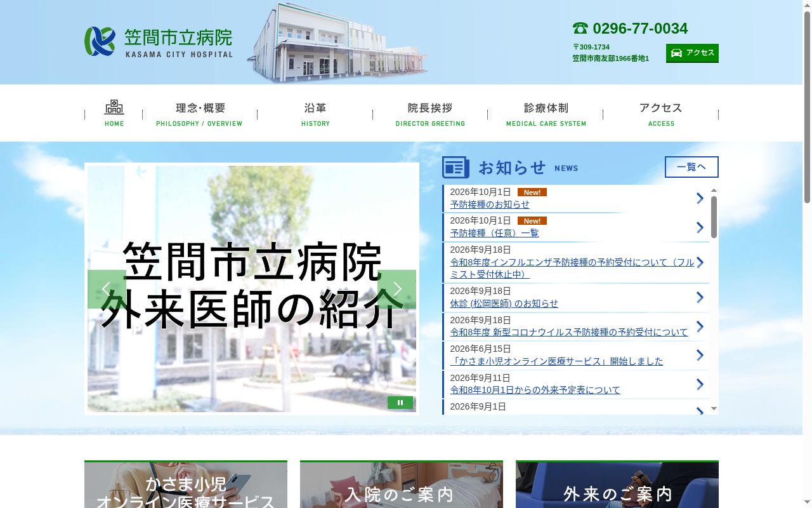Advance slideshow with right arrow
Viewport: 812px width, 508px height.
pos(397,289)
